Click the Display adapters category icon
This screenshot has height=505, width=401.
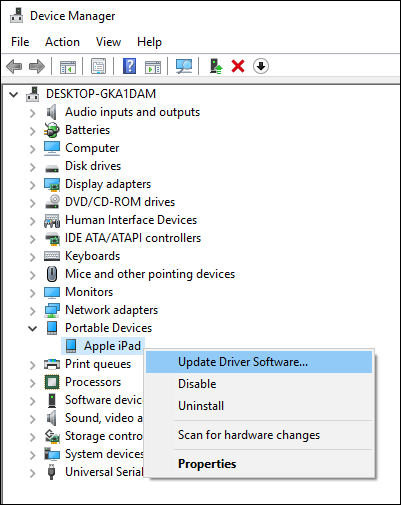click(x=52, y=184)
